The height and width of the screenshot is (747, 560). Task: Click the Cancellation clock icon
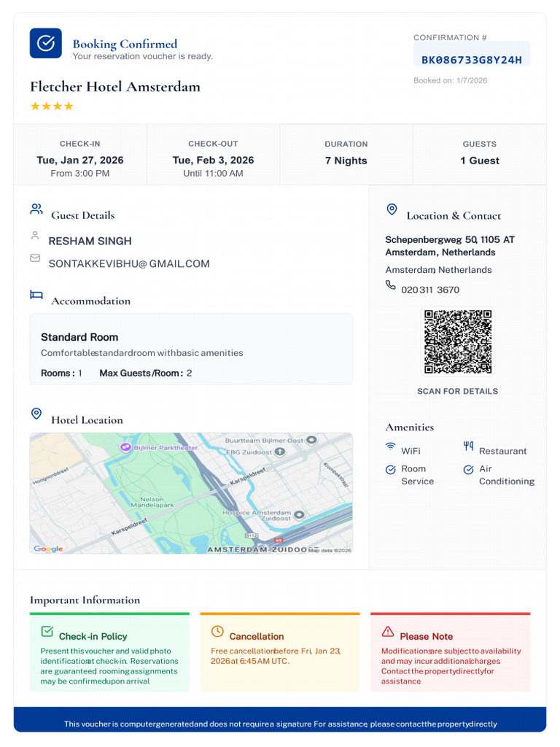(217, 631)
